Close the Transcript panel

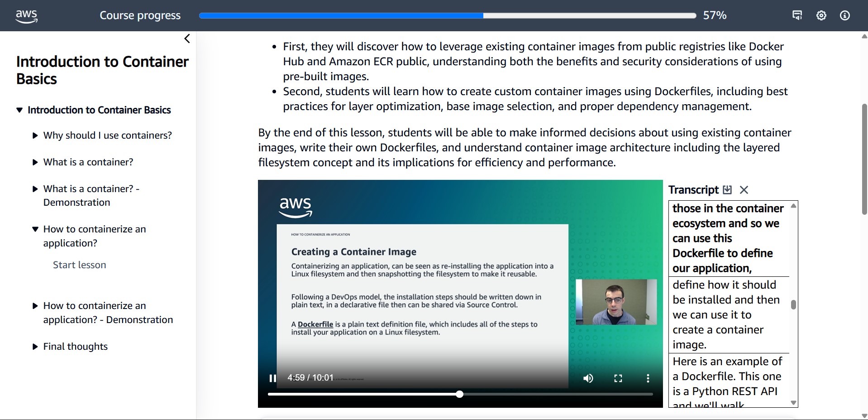pos(744,190)
